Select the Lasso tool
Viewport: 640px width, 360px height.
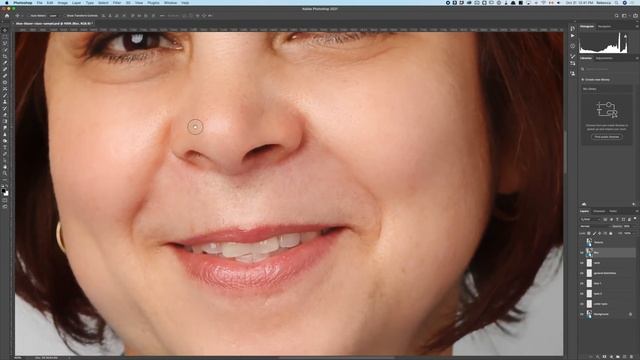point(5,43)
